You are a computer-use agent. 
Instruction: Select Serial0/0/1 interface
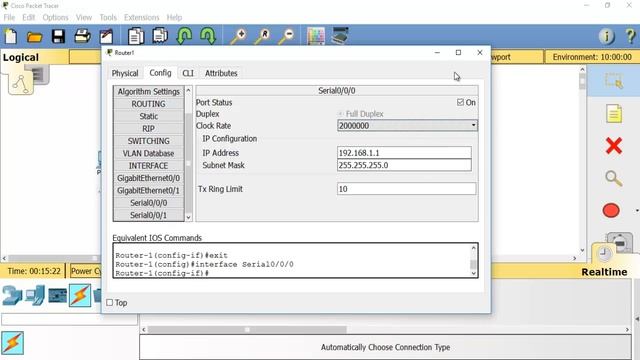point(149,215)
